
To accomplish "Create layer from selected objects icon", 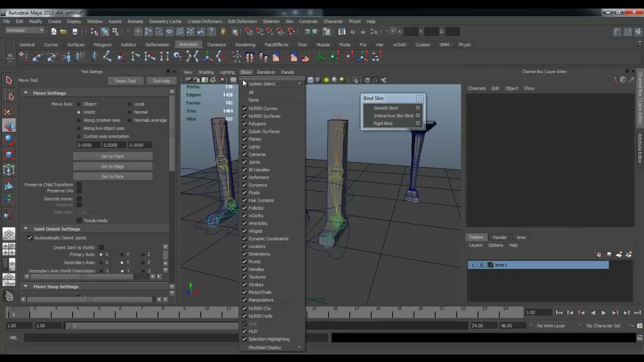I will pyautogui.click(x=629, y=254).
